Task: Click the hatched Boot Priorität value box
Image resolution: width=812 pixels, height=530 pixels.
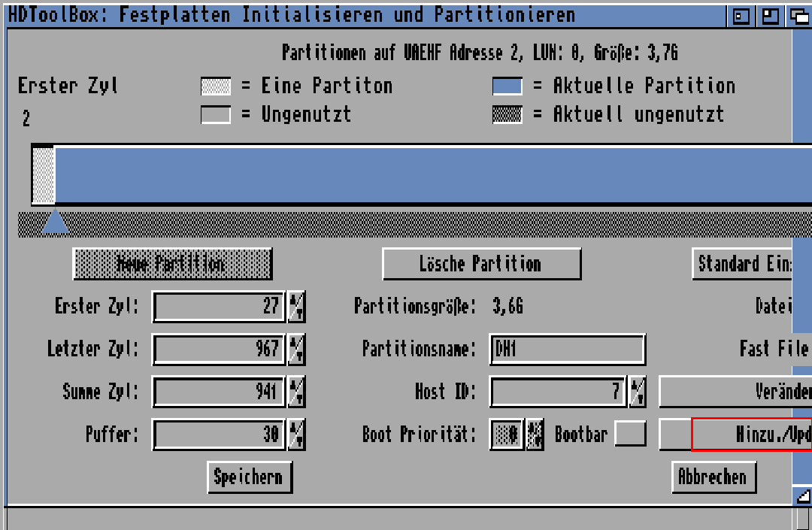Action: [x=506, y=435]
